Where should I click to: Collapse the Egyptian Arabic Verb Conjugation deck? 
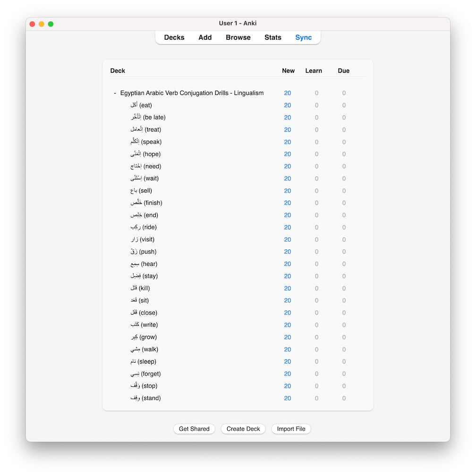[x=115, y=93]
